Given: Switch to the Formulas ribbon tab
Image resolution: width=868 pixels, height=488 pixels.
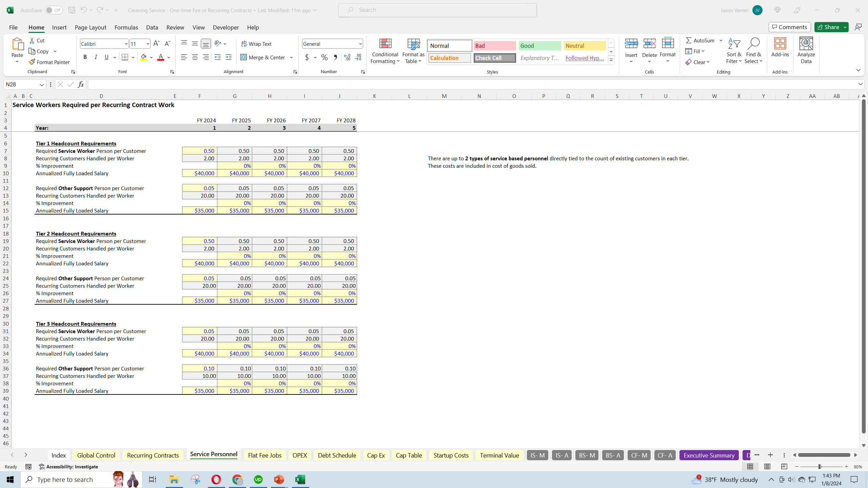Looking at the screenshot, I should [x=126, y=27].
